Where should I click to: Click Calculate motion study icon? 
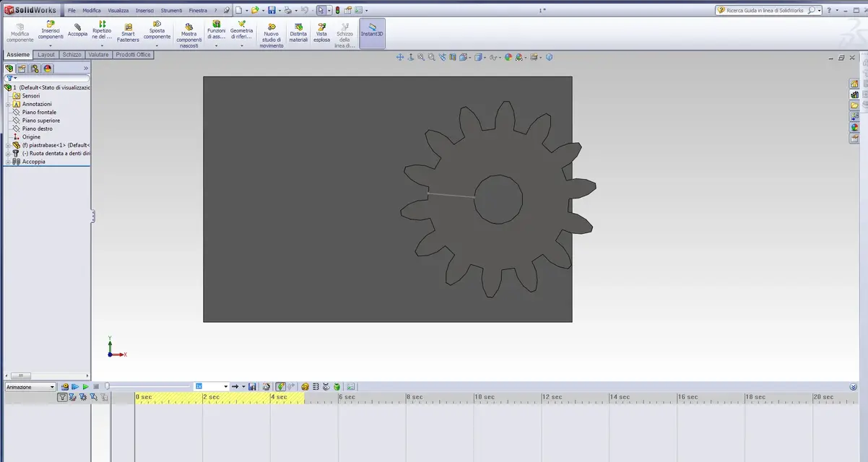(64, 387)
